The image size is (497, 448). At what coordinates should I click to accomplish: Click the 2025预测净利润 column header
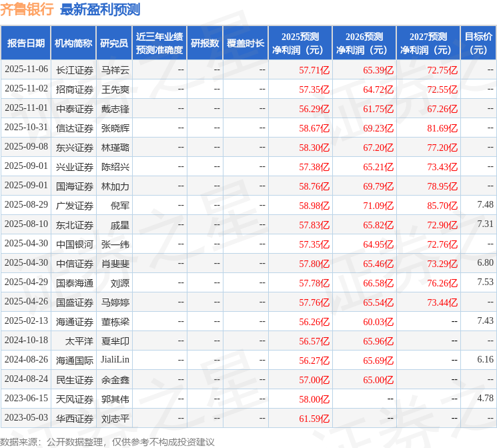(x=300, y=43)
